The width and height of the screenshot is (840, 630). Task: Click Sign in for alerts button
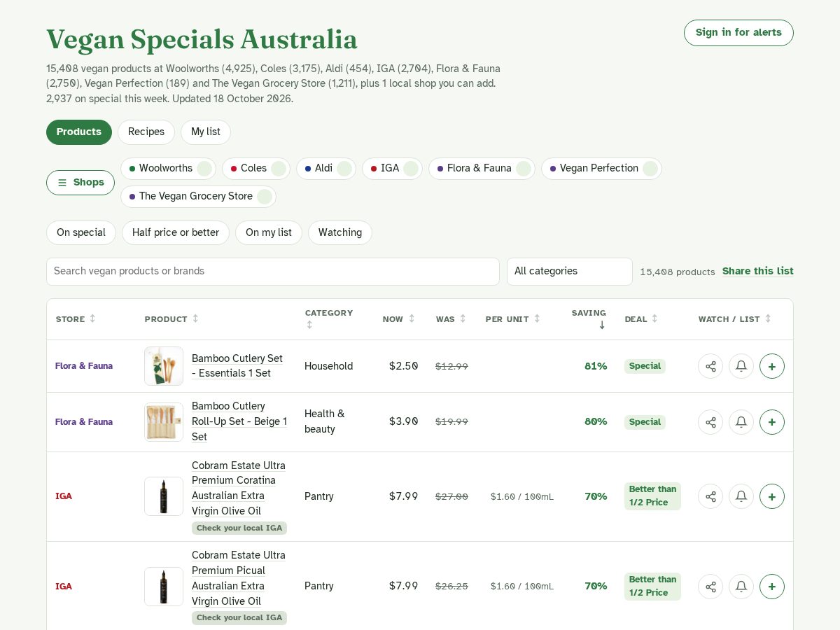point(738,33)
